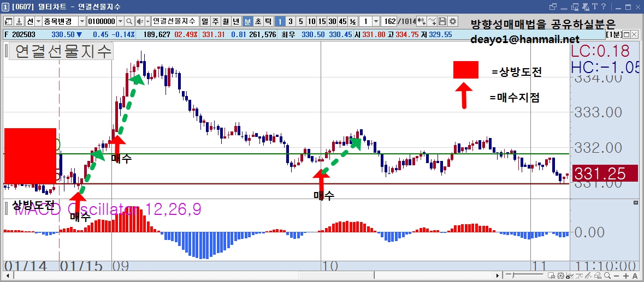The image size is (644, 282).
Task: Click the overlapping windows icon in title bar
Action: (553, 7)
